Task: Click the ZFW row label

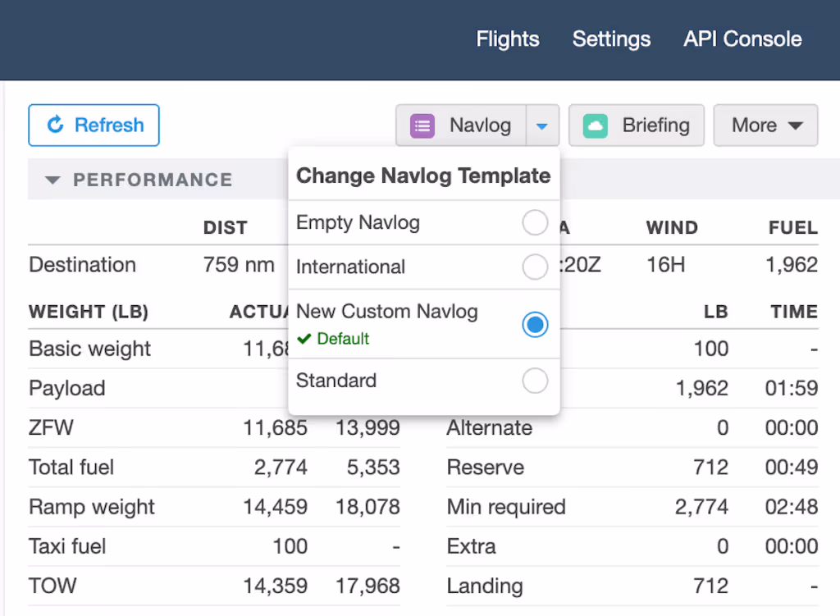Action: click(51, 428)
